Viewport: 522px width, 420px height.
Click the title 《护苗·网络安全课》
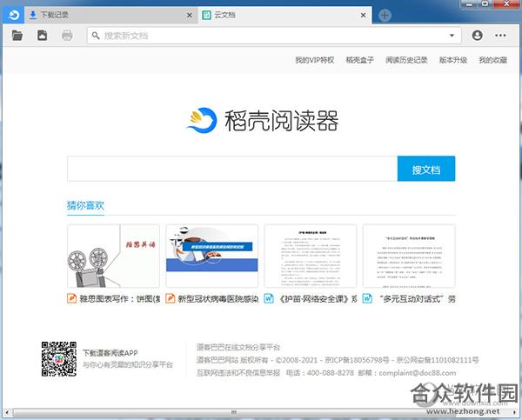tap(317, 298)
